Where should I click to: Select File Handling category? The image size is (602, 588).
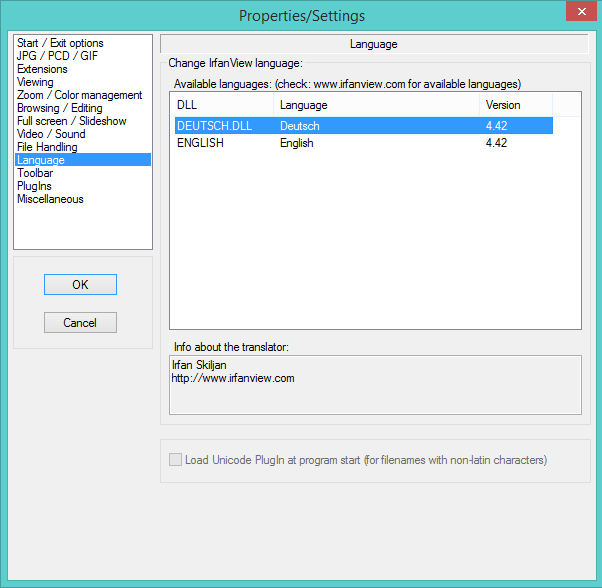pyautogui.click(x=47, y=147)
